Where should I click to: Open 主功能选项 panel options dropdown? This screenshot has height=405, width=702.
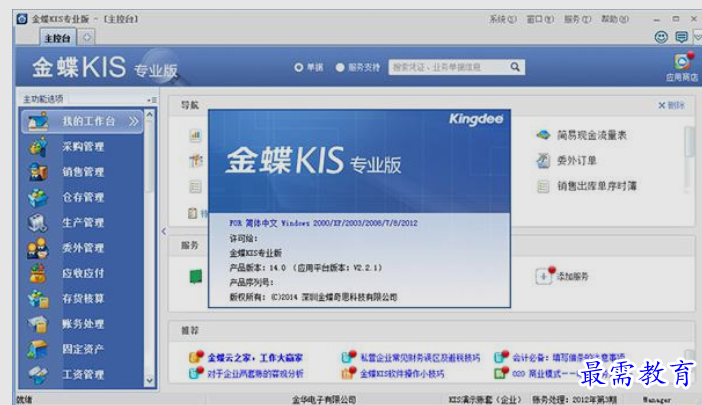coord(152,100)
